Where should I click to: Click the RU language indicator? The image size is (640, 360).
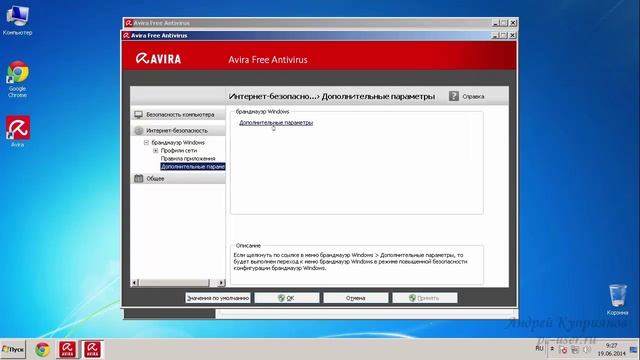point(539,349)
